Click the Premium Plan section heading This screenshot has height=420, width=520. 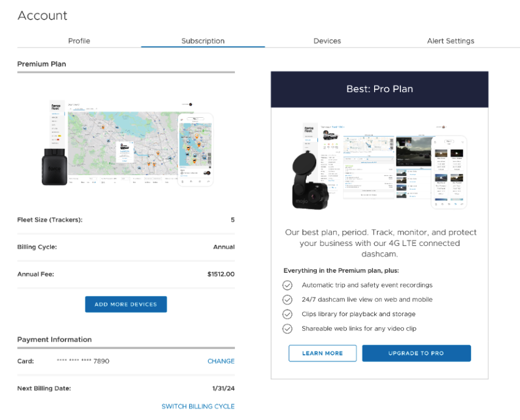pyautogui.click(x=42, y=63)
